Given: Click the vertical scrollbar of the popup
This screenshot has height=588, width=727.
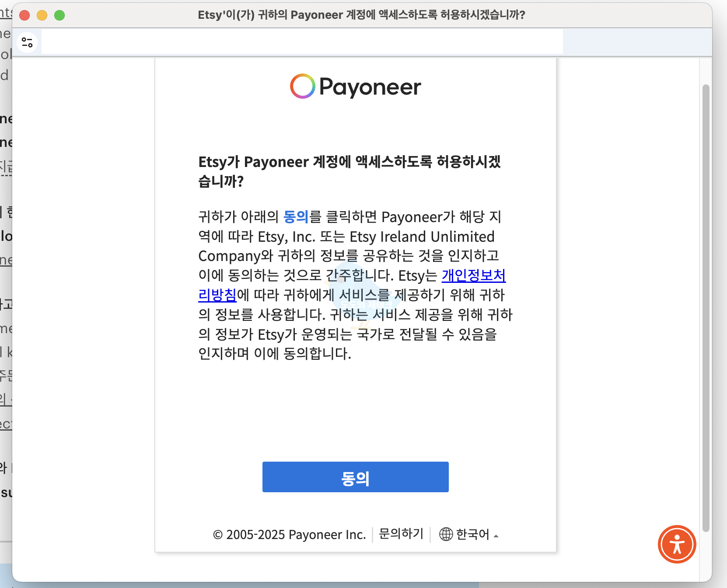Looking at the screenshot, I should [x=706, y=308].
